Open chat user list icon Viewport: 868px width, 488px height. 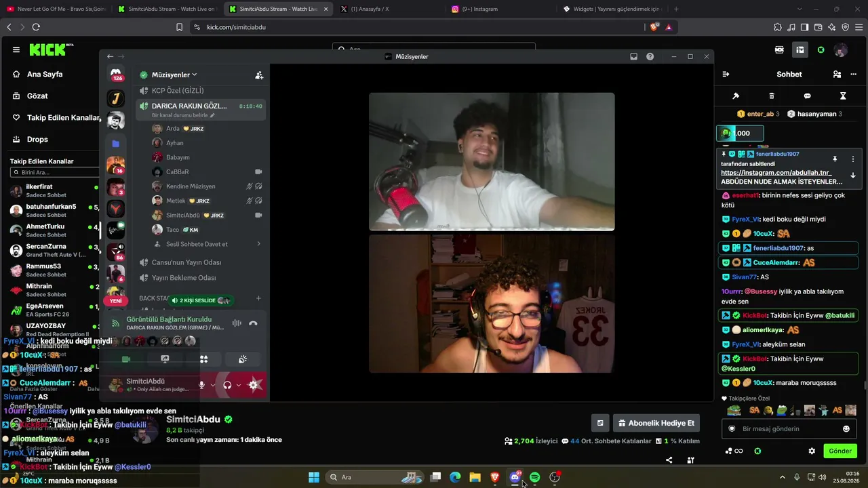coord(837,75)
